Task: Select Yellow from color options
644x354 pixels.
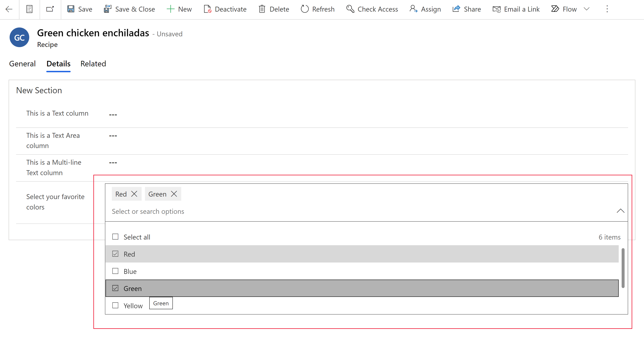Action: click(x=115, y=305)
